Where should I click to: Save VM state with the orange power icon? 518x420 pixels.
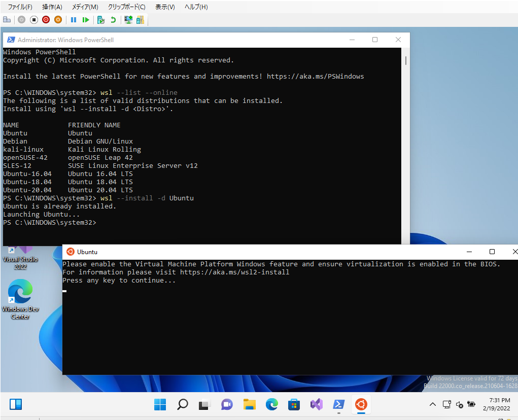(58, 20)
